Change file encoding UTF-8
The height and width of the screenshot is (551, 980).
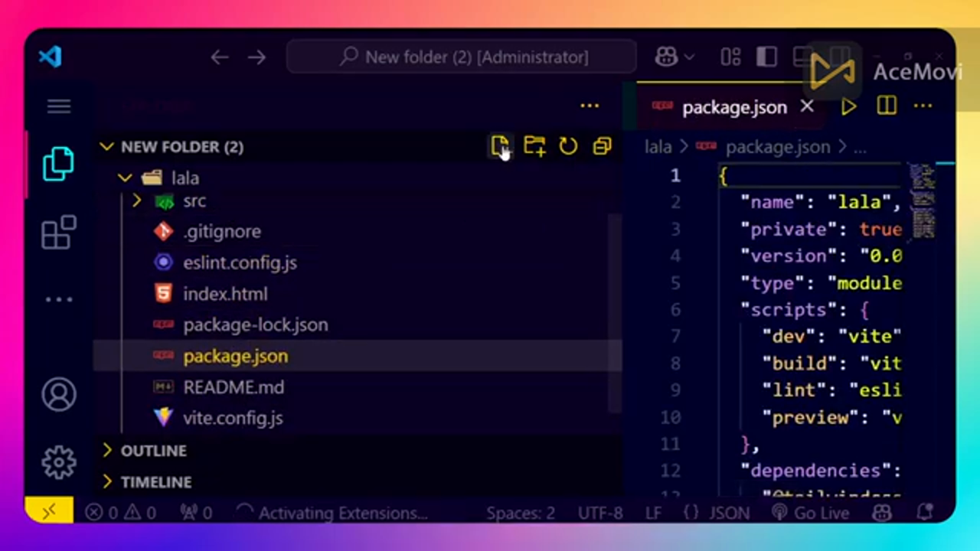click(x=600, y=513)
